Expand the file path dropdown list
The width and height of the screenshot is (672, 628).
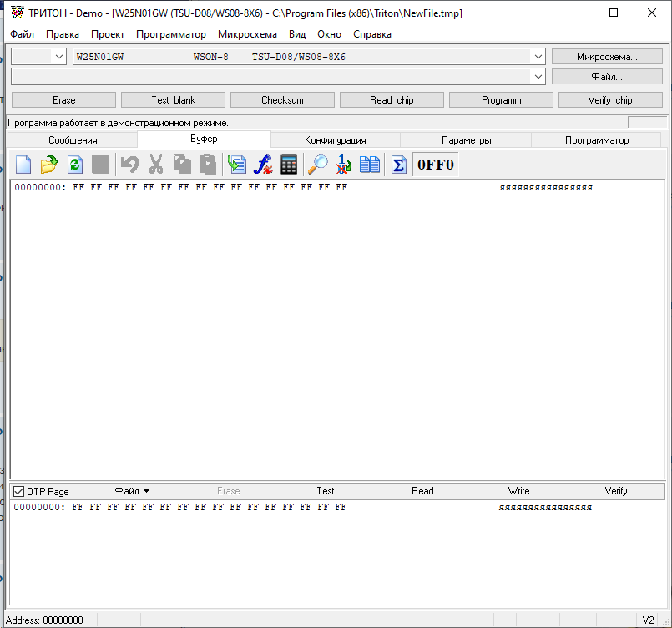coord(538,77)
